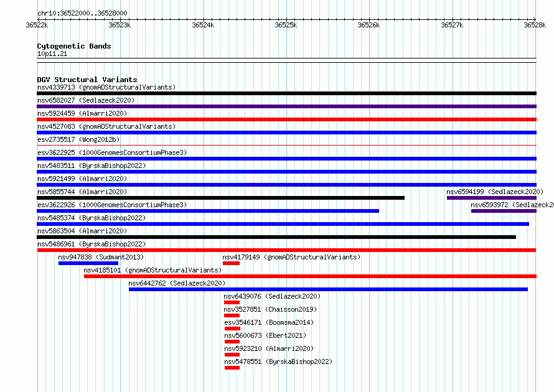Select the nsv6593972 variant label
The image size is (554, 392).
click(512, 205)
